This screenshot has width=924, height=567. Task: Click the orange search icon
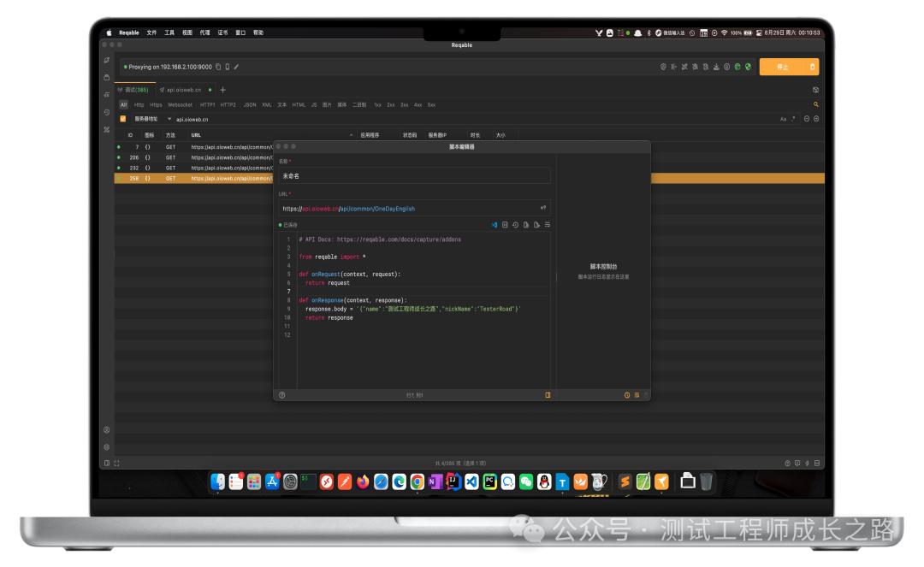coord(816,104)
